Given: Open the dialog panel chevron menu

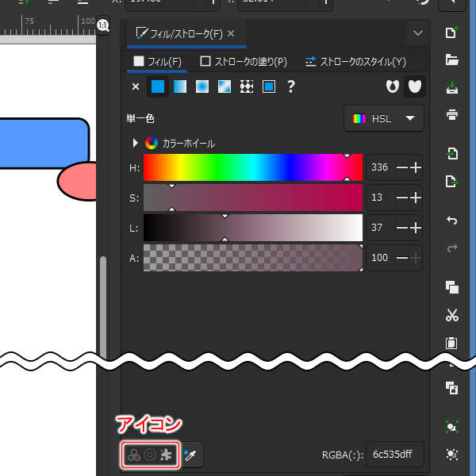Looking at the screenshot, I should click(x=418, y=33).
